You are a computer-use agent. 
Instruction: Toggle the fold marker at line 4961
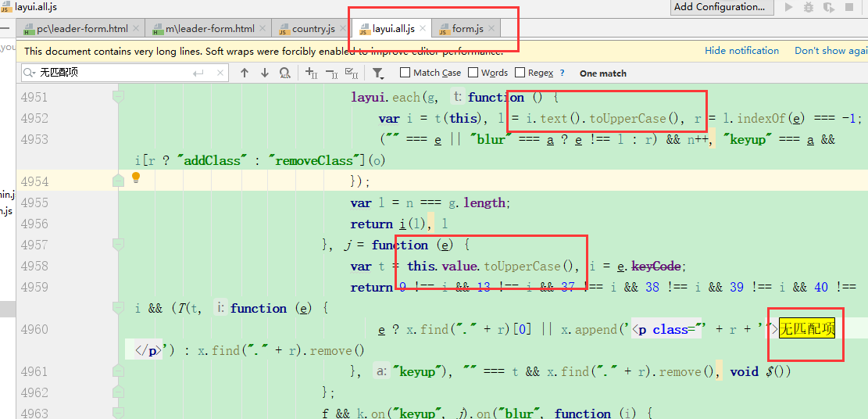pyautogui.click(x=118, y=371)
